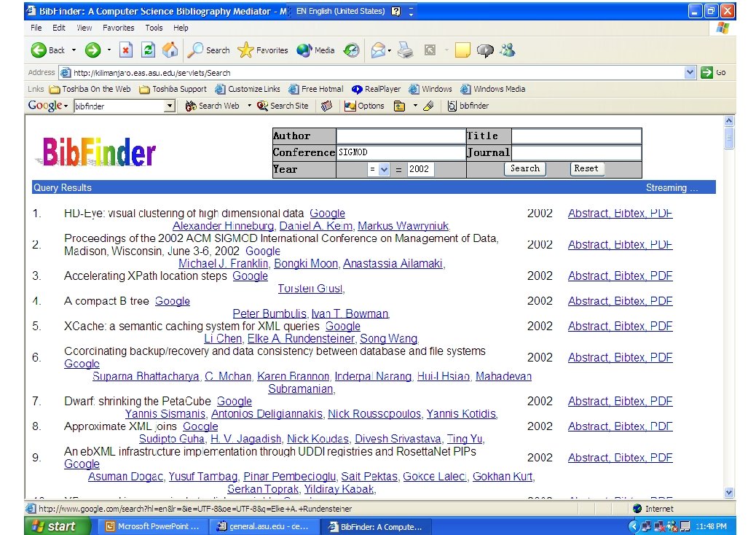Open the Tools menu
Viewport: 756px width, 535px height.
154,28
